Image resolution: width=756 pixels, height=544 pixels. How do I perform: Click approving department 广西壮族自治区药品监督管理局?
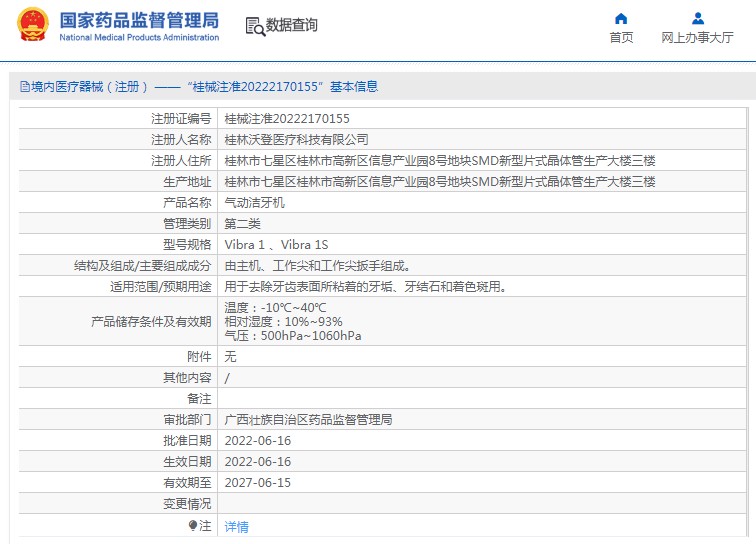(308, 420)
